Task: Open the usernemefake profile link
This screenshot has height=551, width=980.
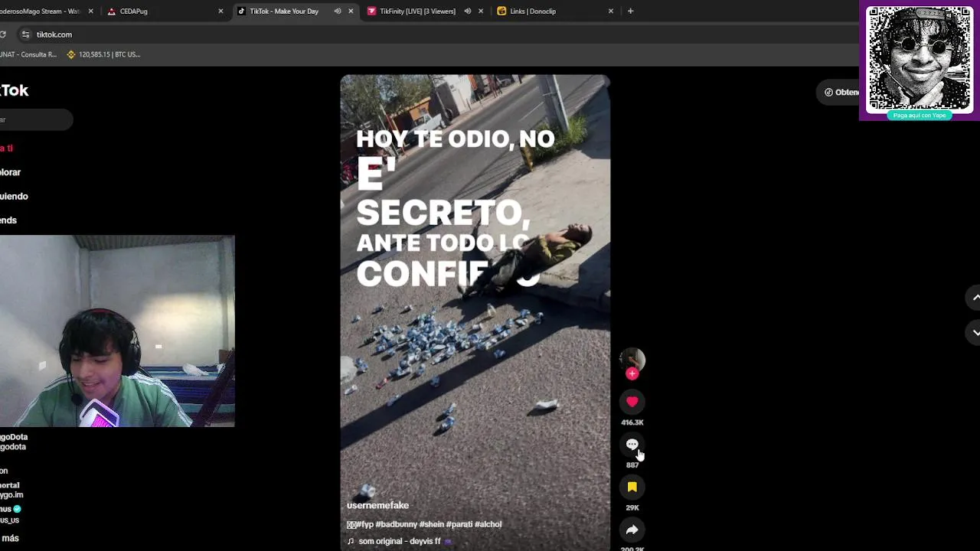Action: pyautogui.click(x=377, y=505)
